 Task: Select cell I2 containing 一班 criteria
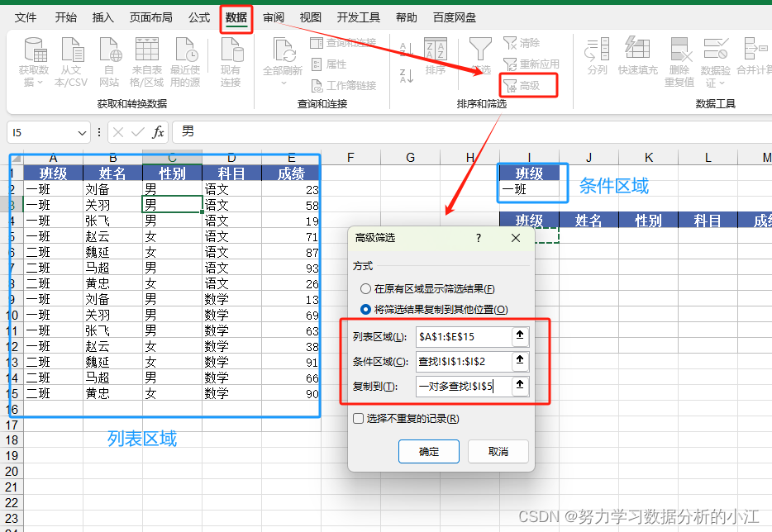coord(529,189)
